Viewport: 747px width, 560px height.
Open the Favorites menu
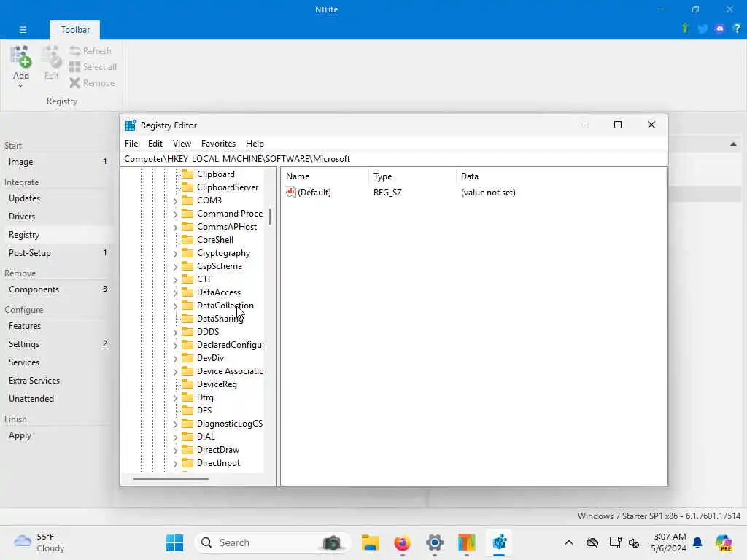coord(218,144)
